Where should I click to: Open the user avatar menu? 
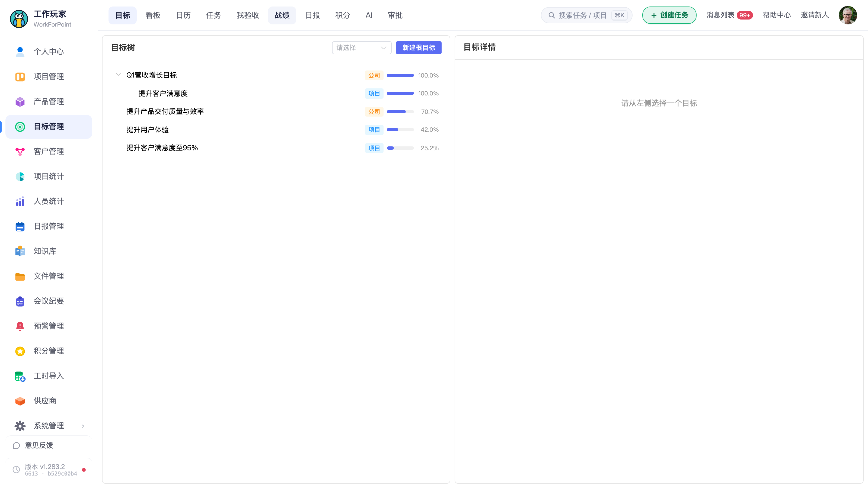(x=848, y=15)
